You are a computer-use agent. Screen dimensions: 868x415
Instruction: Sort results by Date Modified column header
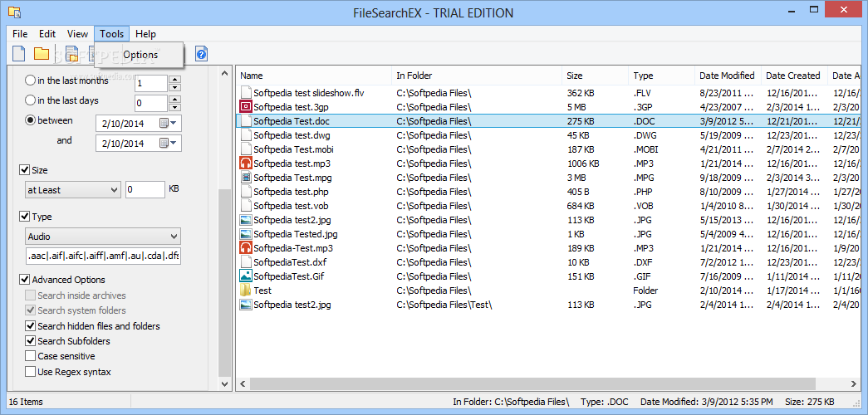[x=728, y=76]
